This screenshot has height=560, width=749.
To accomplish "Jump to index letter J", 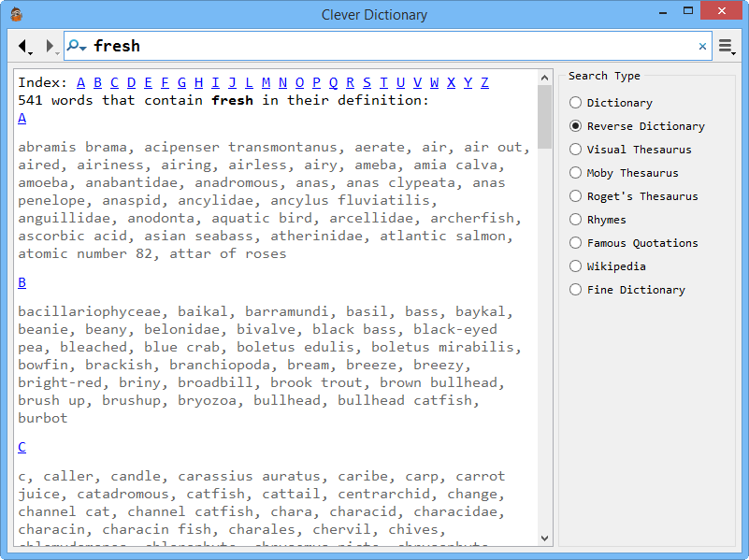I will tap(232, 82).
